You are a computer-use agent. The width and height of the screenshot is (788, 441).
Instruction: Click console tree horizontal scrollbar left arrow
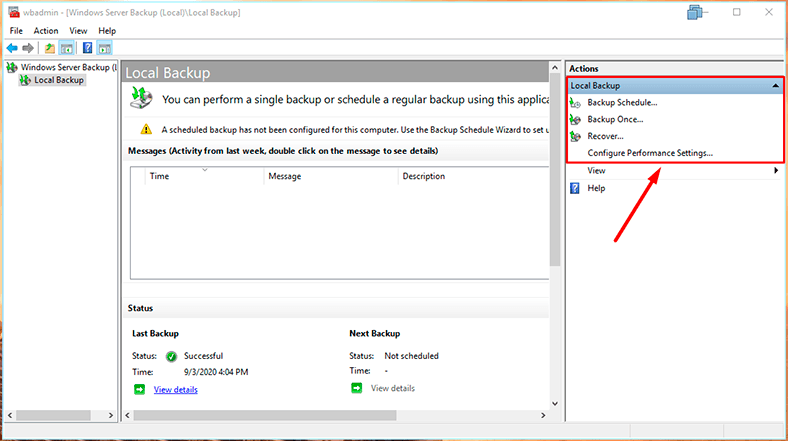[10, 415]
